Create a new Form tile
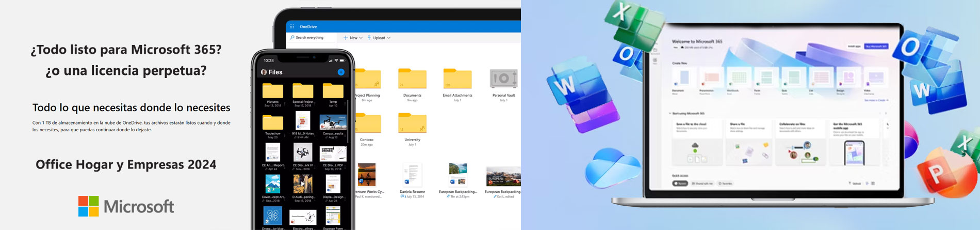The height and width of the screenshot is (230, 980). coord(766,78)
